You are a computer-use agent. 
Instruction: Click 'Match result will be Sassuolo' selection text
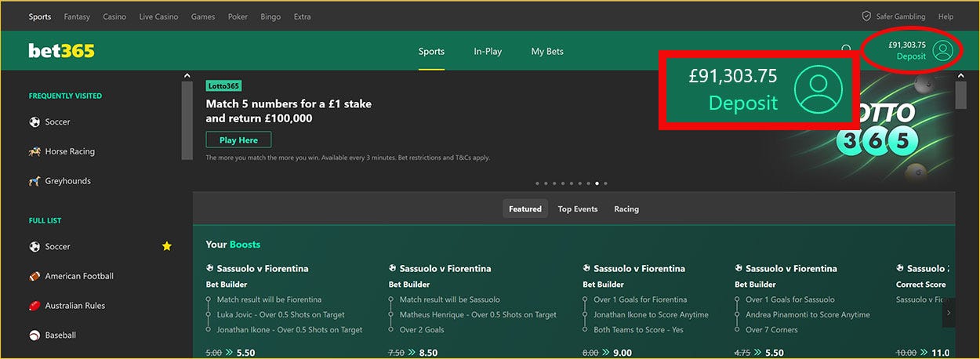(449, 299)
